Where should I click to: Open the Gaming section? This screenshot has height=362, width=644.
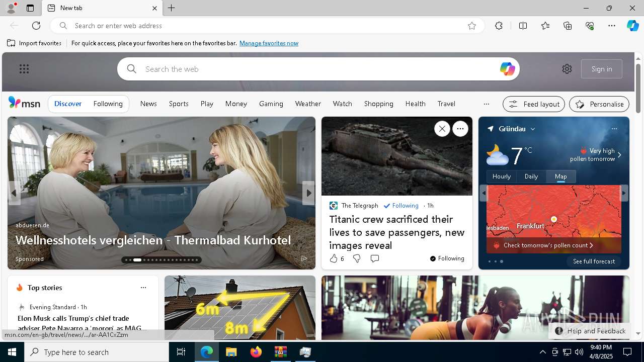coord(271,104)
